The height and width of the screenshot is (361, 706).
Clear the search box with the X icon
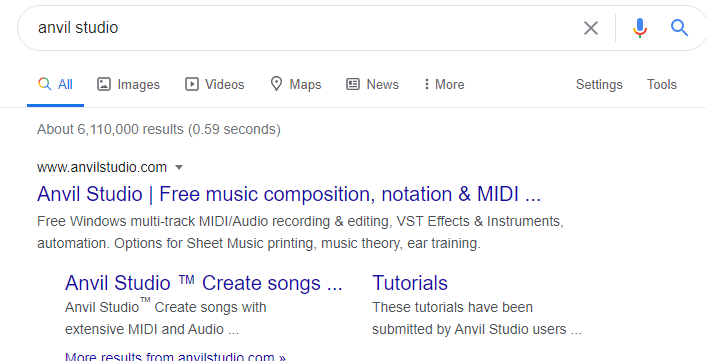click(591, 28)
